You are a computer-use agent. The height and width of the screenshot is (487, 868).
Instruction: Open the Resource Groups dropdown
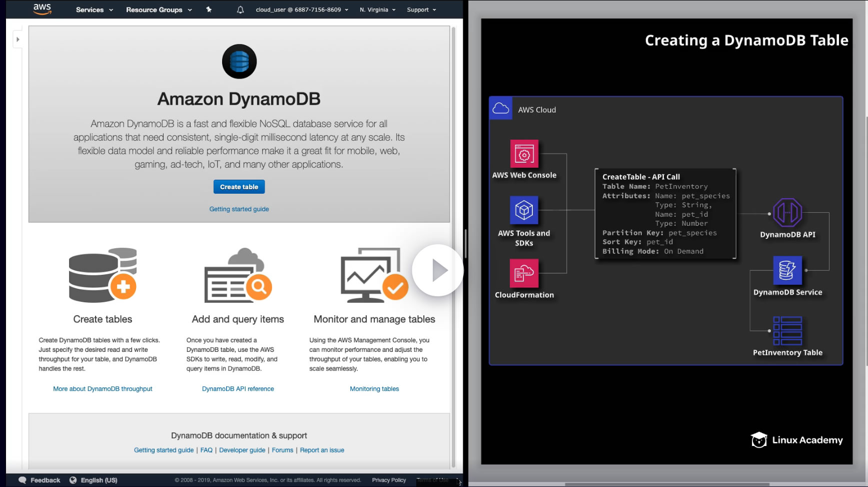tap(159, 10)
